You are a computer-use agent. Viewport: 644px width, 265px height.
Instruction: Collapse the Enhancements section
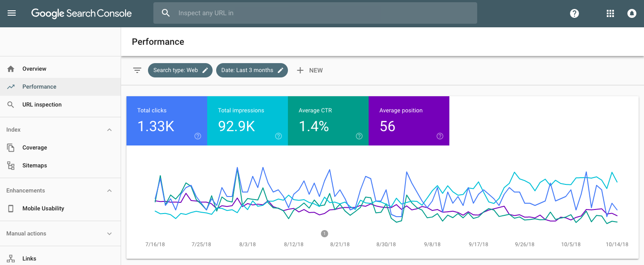[x=109, y=191]
